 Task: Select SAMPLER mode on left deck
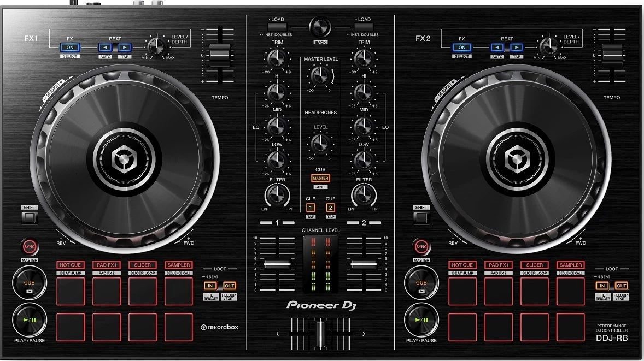pyautogui.click(x=179, y=265)
